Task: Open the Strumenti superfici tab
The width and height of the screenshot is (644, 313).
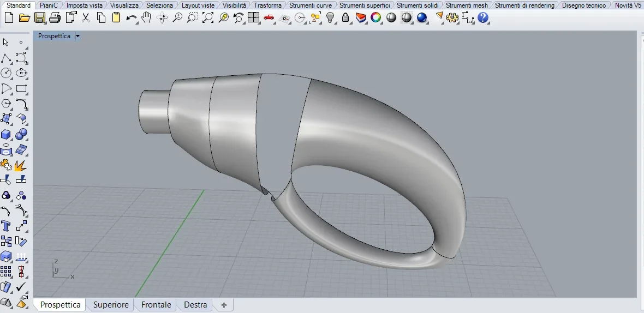Action: pos(365,5)
